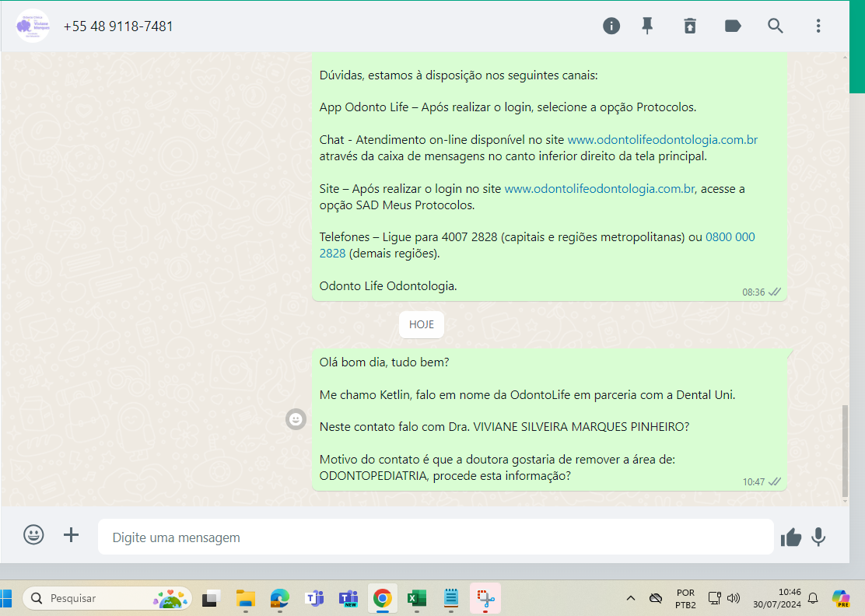Screen dimensions: 865x616
Task: Select the word ODONTOPEDIATRIA in the message
Action: pos(373,476)
